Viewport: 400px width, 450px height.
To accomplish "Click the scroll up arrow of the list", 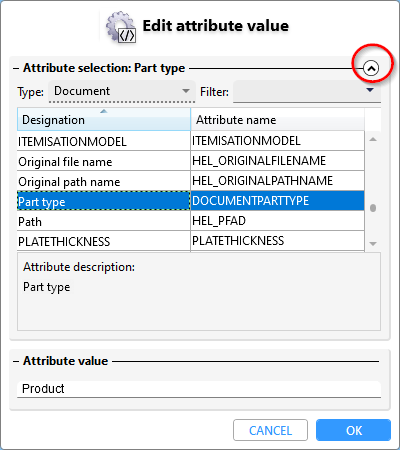I will 373,139.
